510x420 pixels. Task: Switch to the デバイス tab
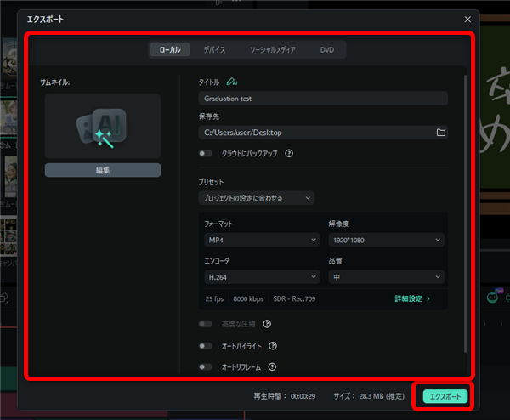point(214,50)
